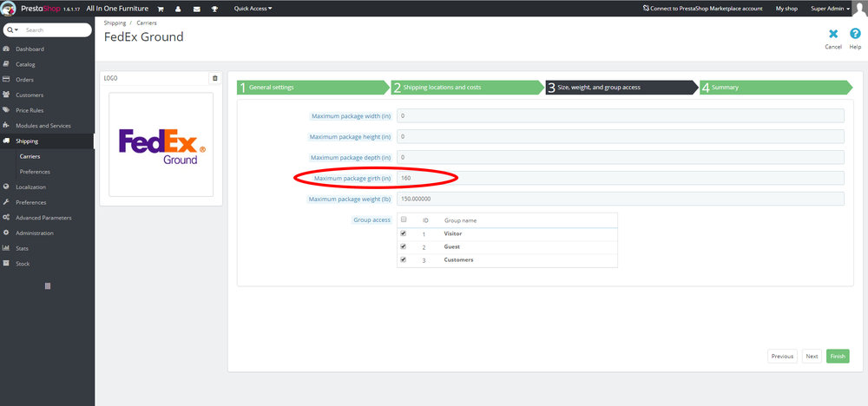868x406 pixels.
Task: Click the Cancel X icon
Action: point(833,34)
